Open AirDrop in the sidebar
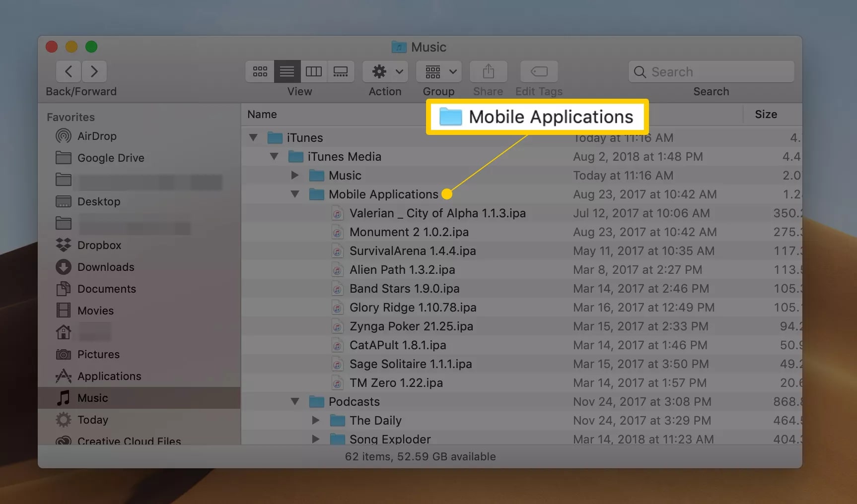The width and height of the screenshot is (857, 504). [97, 136]
